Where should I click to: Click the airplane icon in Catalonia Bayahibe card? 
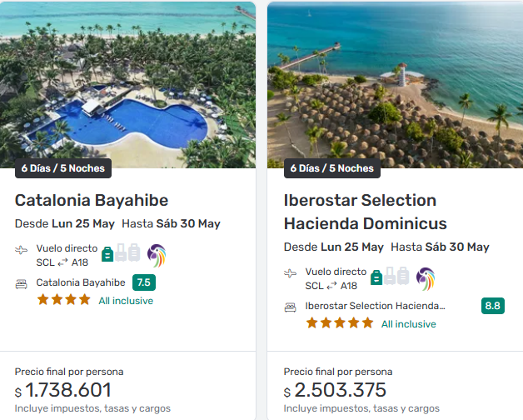click(x=22, y=250)
